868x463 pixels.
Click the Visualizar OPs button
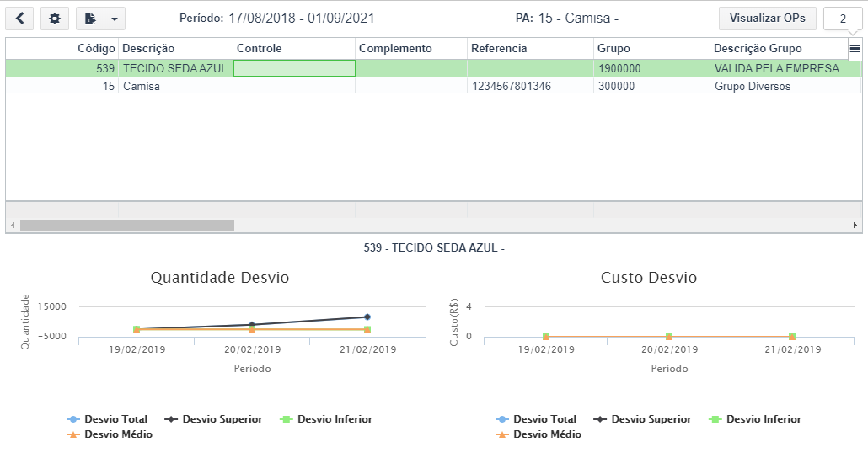click(767, 19)
